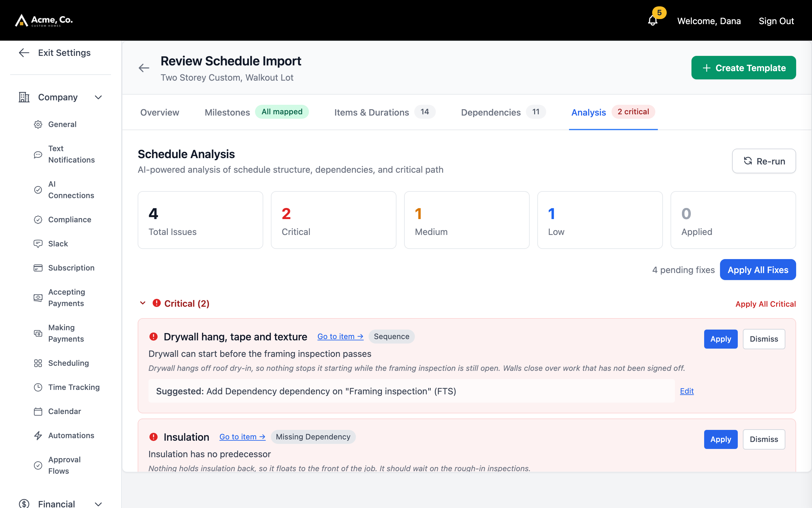Viewport: 812px width, 508px height.
Task: Click the Scheduling grid icon
Action: (38, 363)
